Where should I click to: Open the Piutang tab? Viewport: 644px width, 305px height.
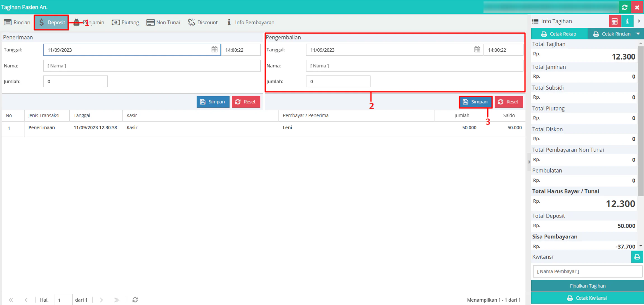pyautogui.click(x=125, y=22)
